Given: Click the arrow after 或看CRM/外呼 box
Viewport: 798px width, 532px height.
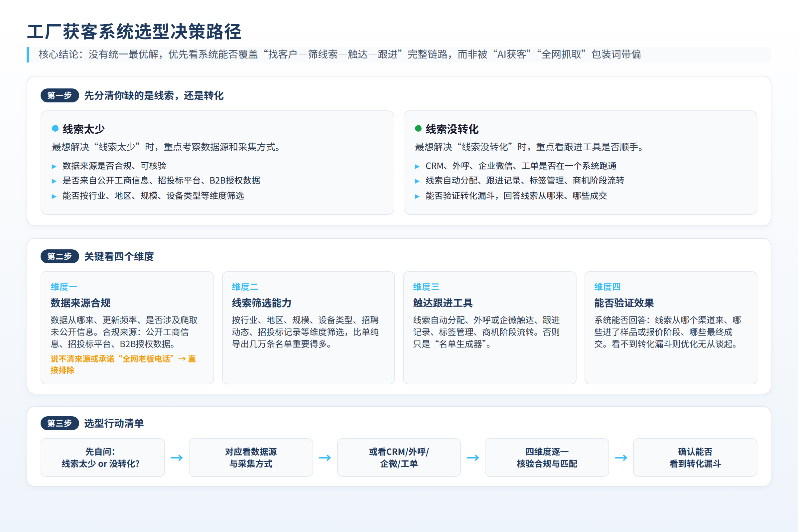Looking at the screenshot, I should (473, 458).
